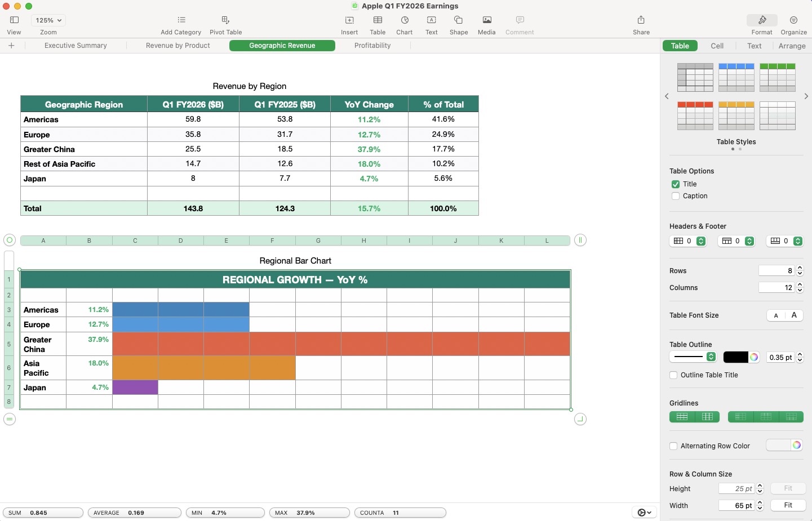Check Outline Table Title option
The image size is (812, 521).
pos(673,375)
